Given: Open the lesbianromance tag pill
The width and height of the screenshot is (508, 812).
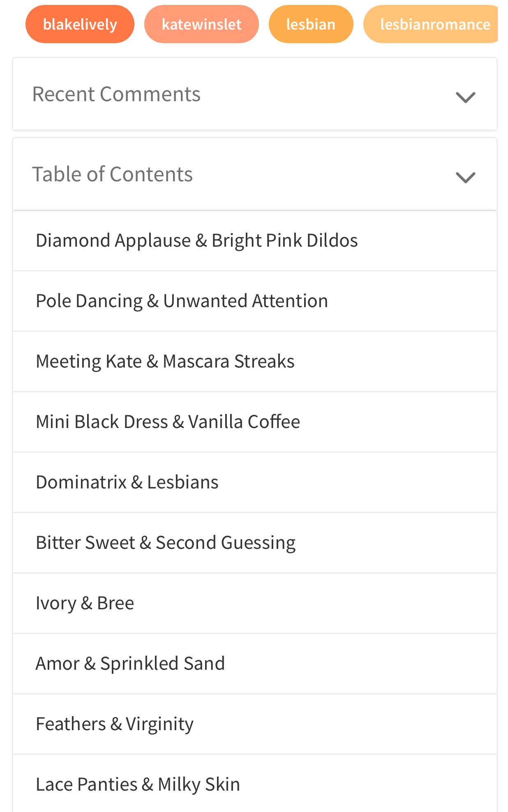Looking at the screenshot, I should (x=431, y=24).
